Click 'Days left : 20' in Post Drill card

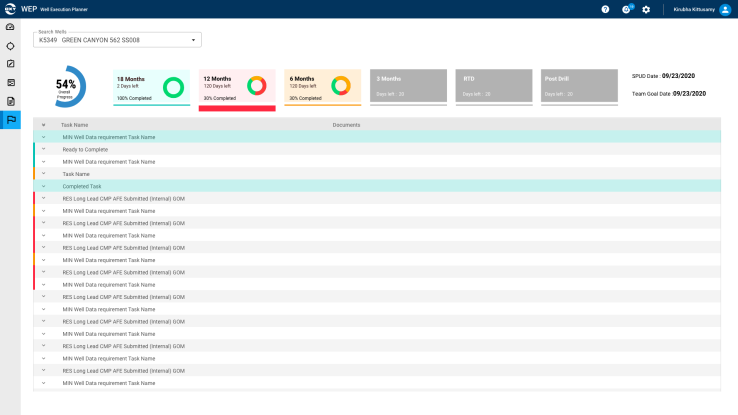click(x=559, y=94)
